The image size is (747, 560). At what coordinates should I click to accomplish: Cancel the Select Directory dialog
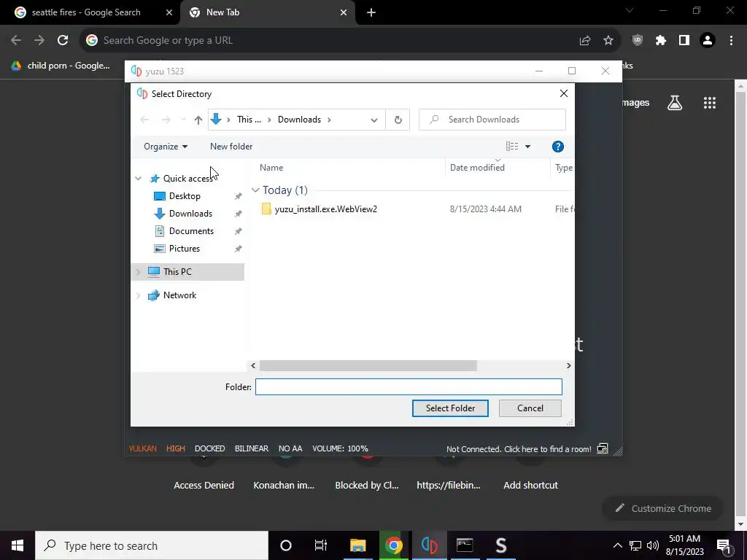pyautogui.click(x=530, y=408)
